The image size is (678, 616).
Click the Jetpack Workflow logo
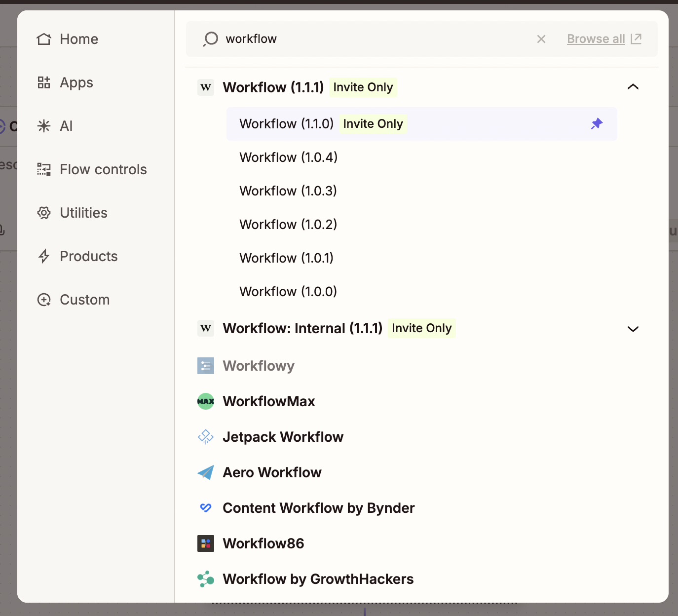click(206, 437)
